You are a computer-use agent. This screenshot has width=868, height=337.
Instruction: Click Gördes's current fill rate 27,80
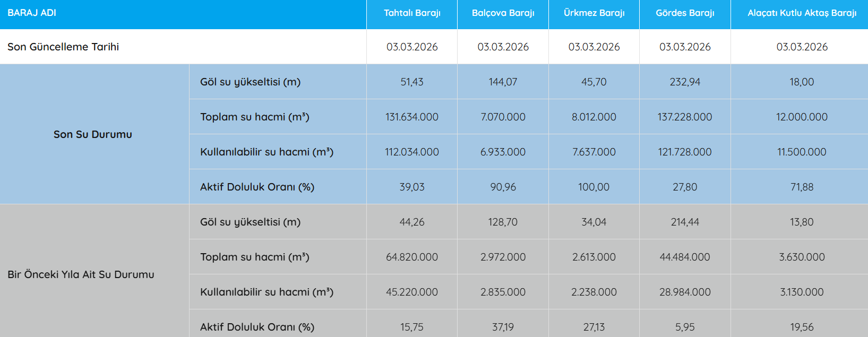685,187
